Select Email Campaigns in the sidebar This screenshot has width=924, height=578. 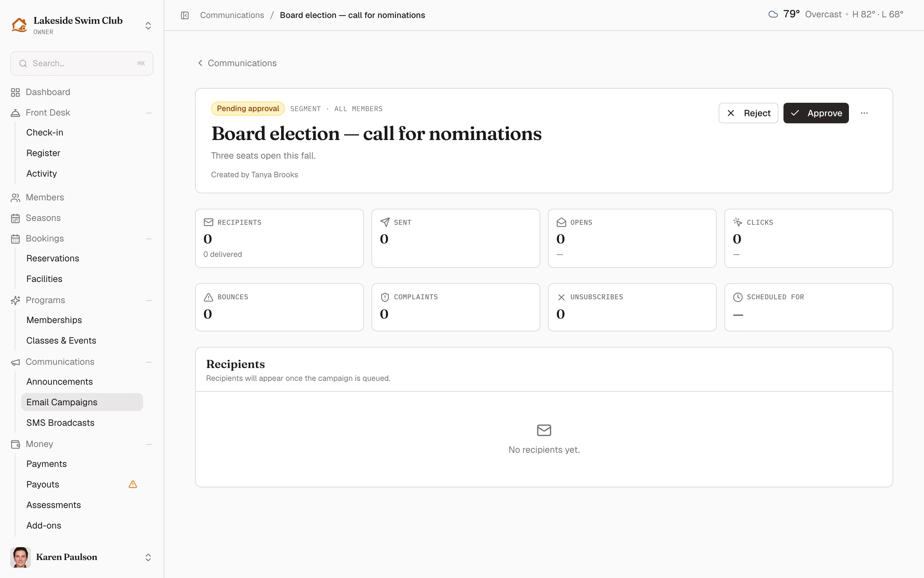pyautogui.click(x=82, y=402)
